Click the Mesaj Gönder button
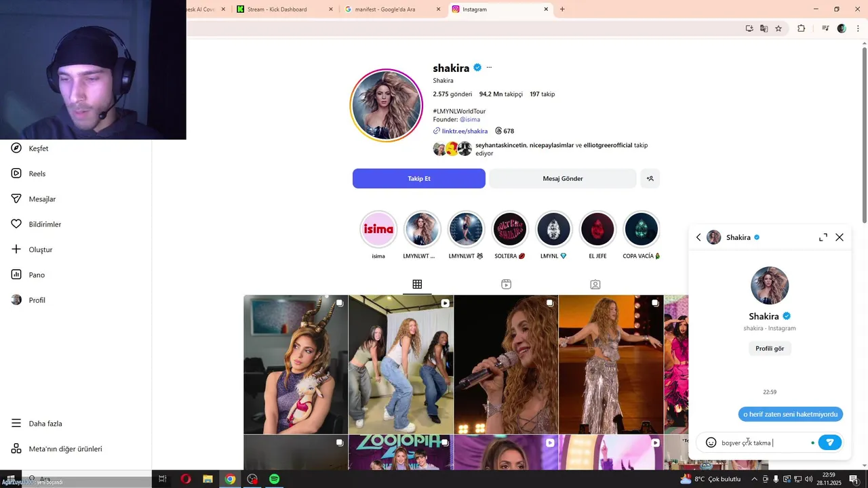This screenshot has height=488, width=868. click(x=563, y=178)
